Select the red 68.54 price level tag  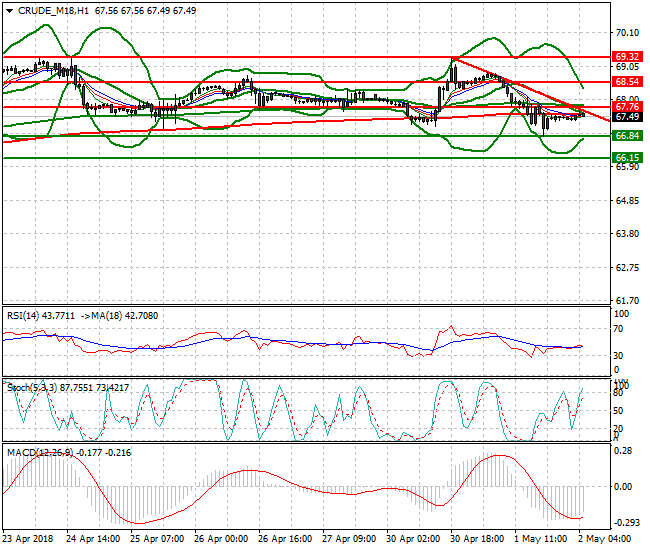[x=627, y=81]
